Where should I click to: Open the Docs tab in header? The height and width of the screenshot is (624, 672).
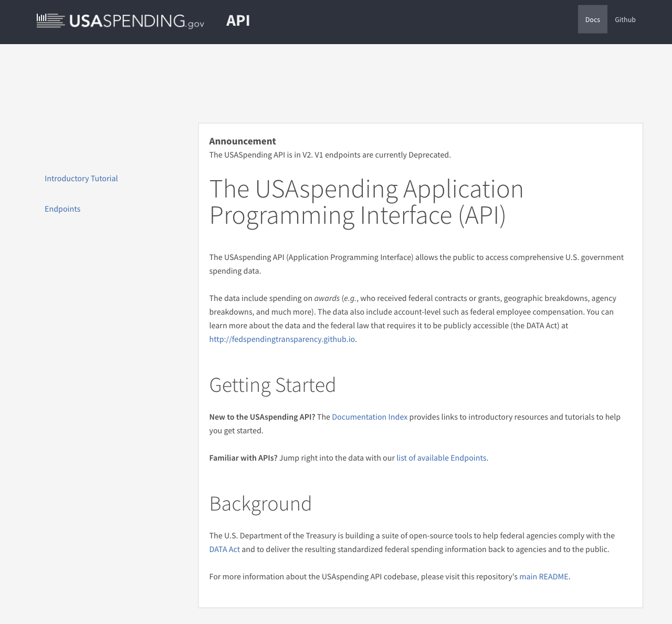click(x=592, y=19)
